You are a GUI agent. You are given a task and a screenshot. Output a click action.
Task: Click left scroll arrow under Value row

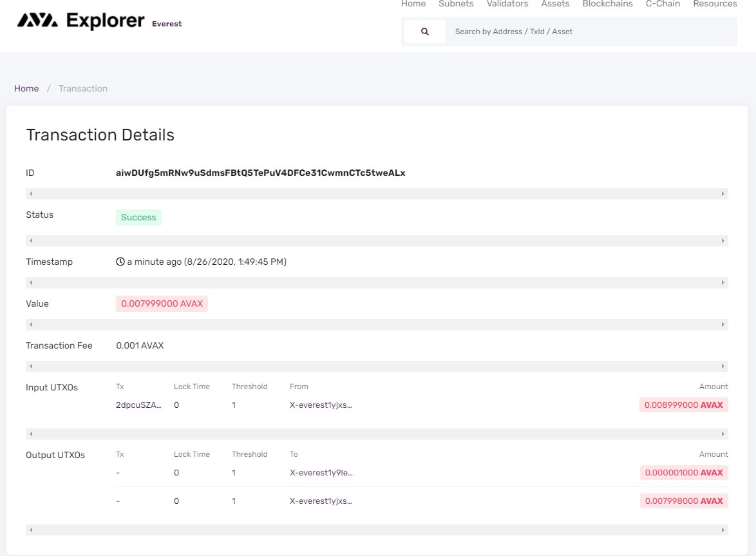pyautogui.click(x=31, y=325)
